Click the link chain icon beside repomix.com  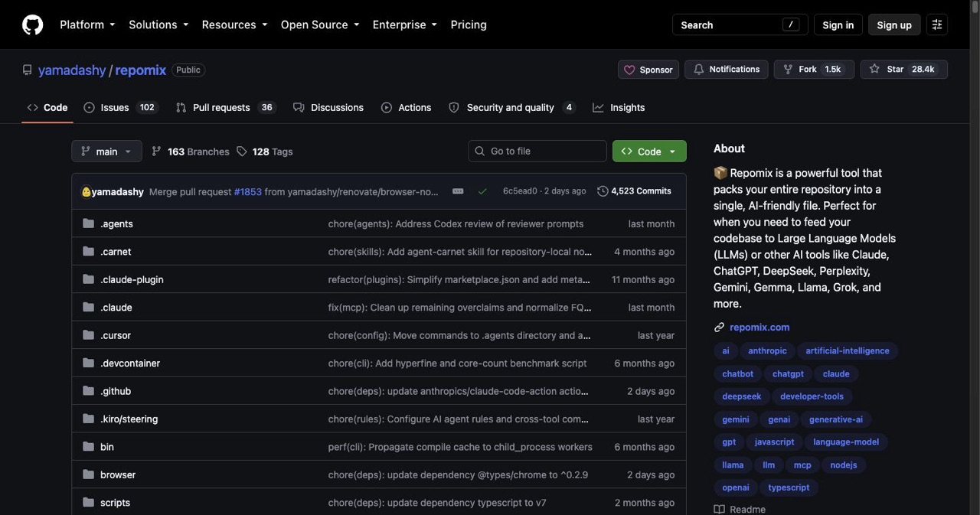pyautogui.click(x=719, y=328)
